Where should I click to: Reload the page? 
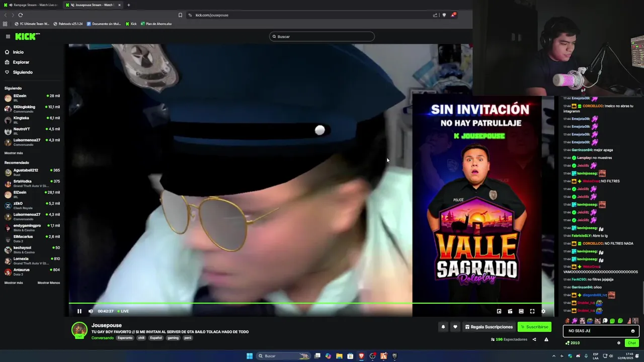coord(21,15)
